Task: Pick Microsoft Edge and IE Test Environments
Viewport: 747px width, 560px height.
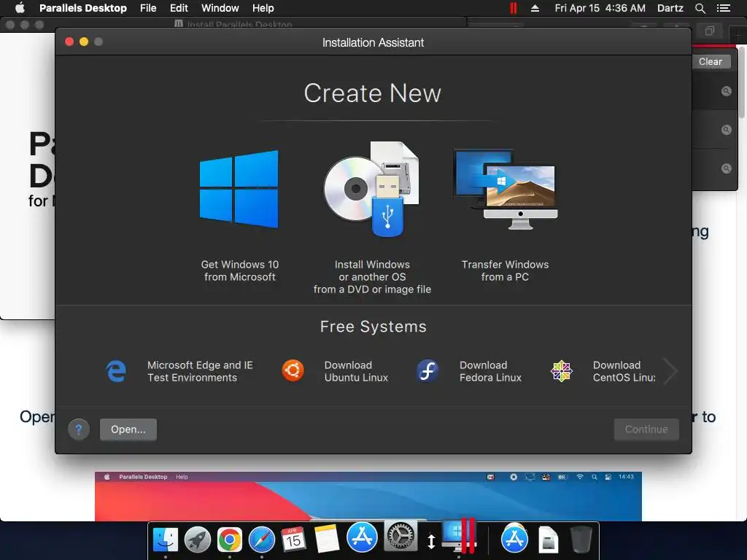Action: (180, 371)
